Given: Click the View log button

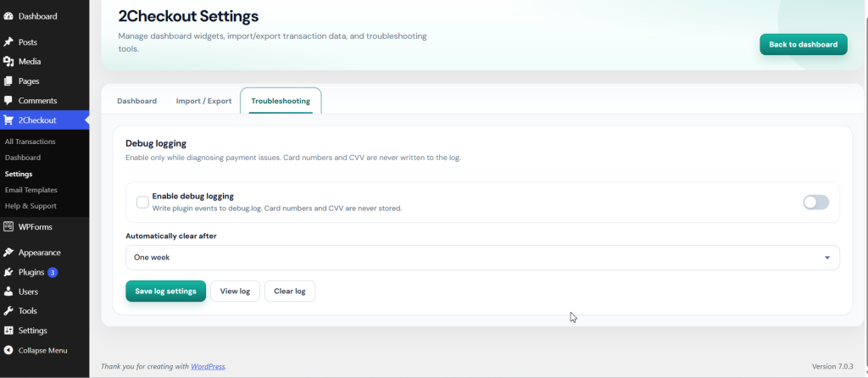Looking at the screenshot, I should [235, 291].
